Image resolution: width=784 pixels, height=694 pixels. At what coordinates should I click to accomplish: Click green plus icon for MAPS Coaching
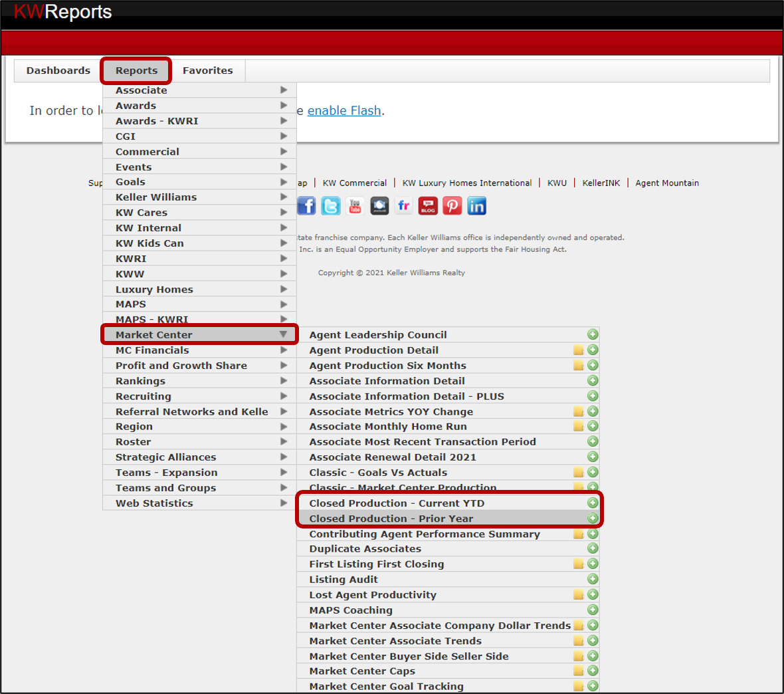click(x=593, y=610)
